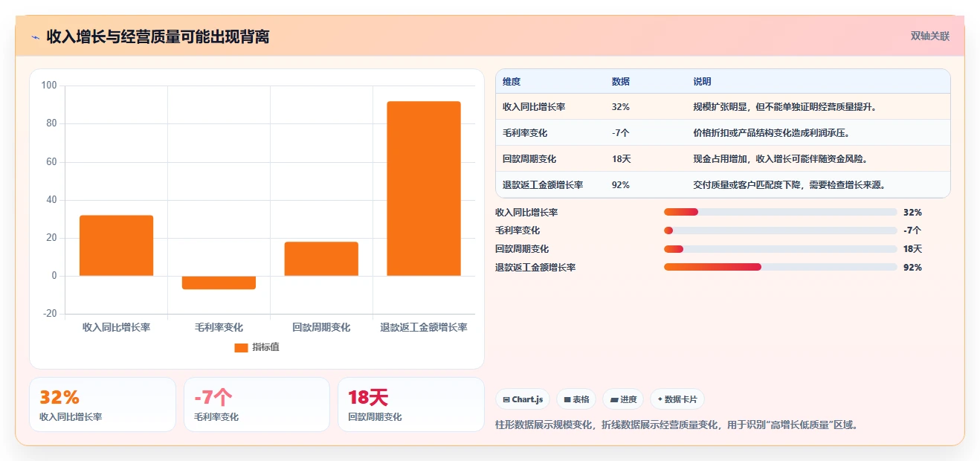
Task: Click the 92% value after the progress bar
Action: (912, 268)
